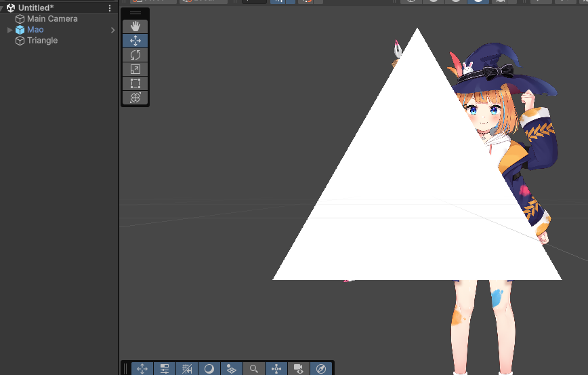This screenshot has width=588, height=375.
Task: Toggle the Camera view overlay
Action: point(298,368)
